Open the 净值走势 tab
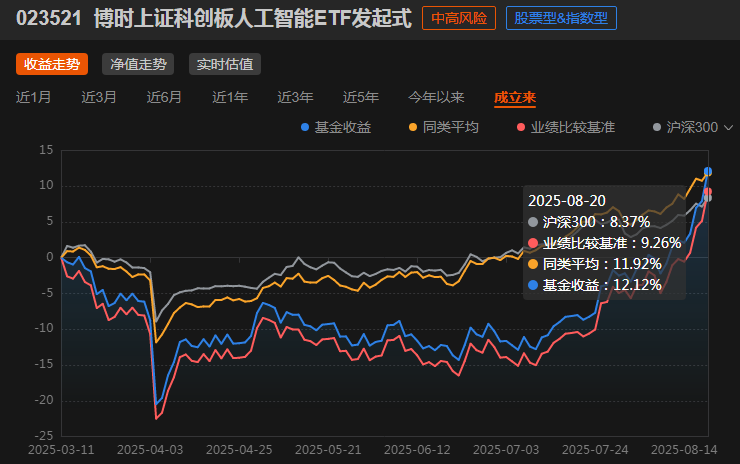 click(138, 64)
